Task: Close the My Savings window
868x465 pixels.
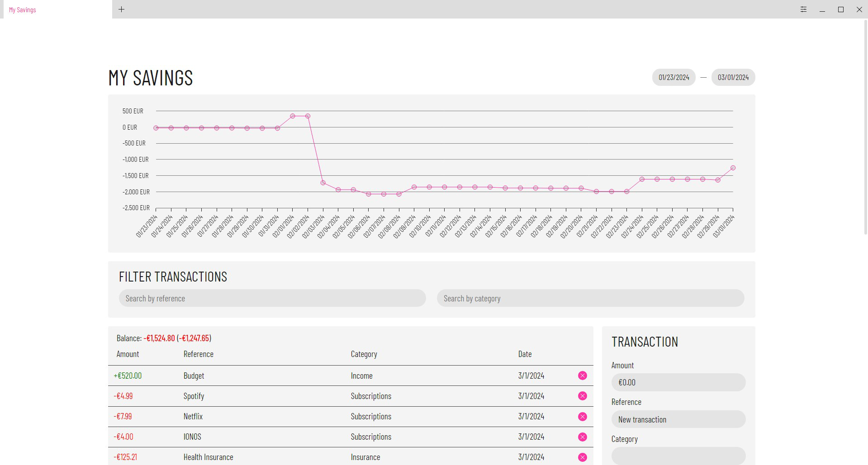Action: tap(859, 9)
